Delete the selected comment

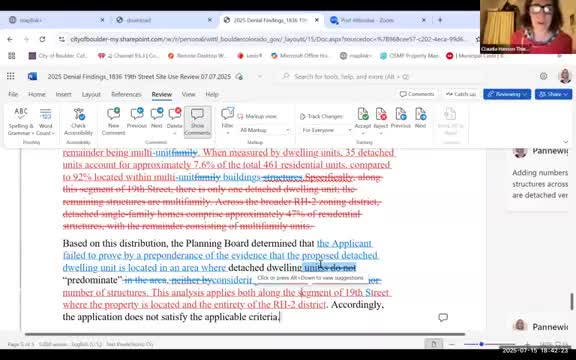coord(174,118)
